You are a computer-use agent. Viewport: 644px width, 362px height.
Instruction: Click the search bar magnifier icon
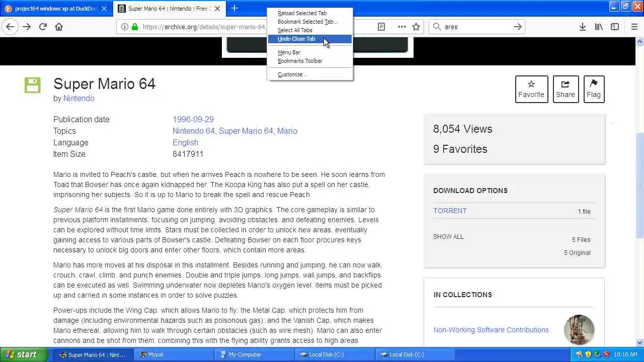436,27
